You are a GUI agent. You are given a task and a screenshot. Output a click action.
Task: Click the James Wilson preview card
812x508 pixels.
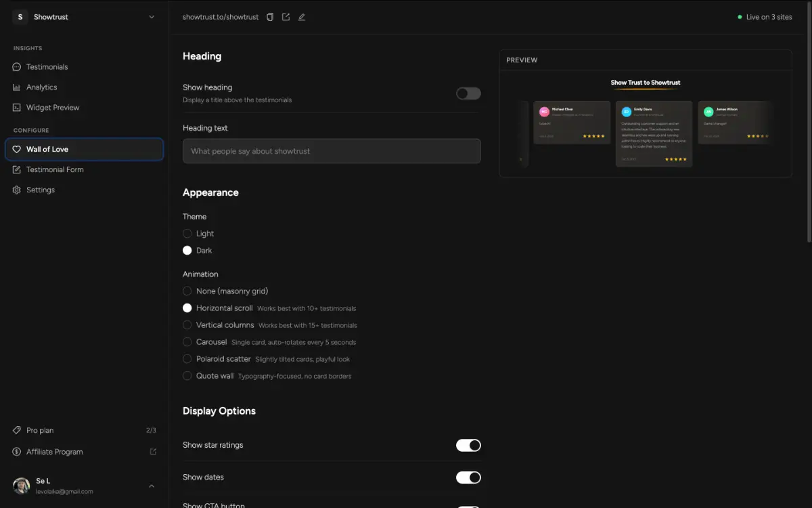coord(736,123)
